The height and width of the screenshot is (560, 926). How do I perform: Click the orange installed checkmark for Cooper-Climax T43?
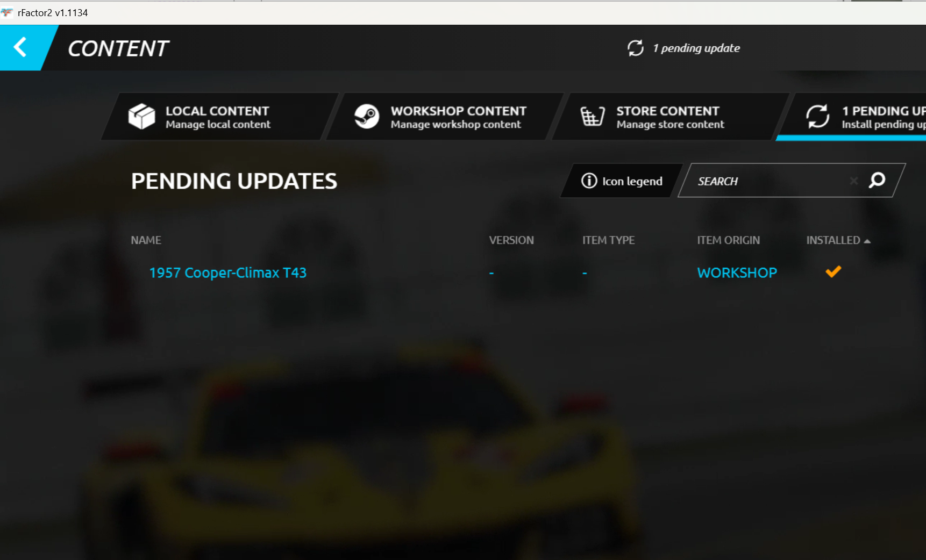coord(833,271)
